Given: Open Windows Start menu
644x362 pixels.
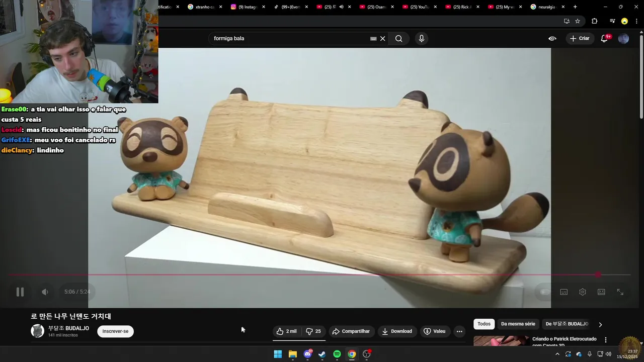Looking at the screenshot, I should pyautogui.click(x=278, y=354).
